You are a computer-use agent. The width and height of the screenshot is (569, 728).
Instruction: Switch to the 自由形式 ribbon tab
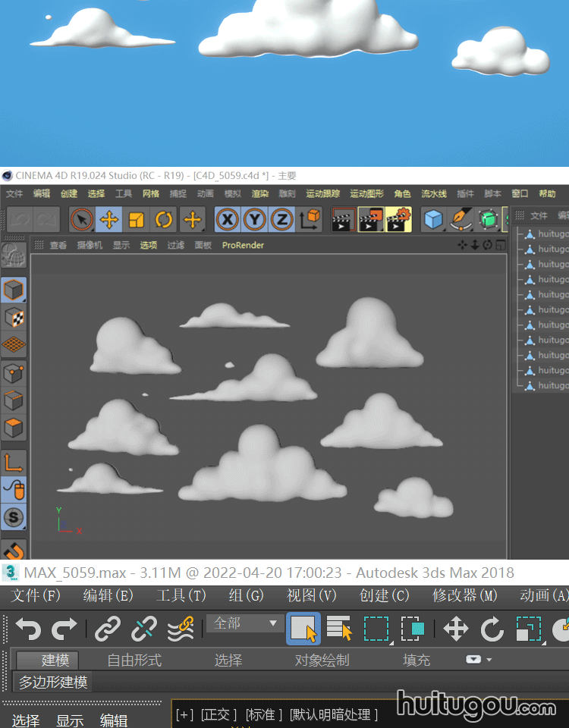[134, 661]
